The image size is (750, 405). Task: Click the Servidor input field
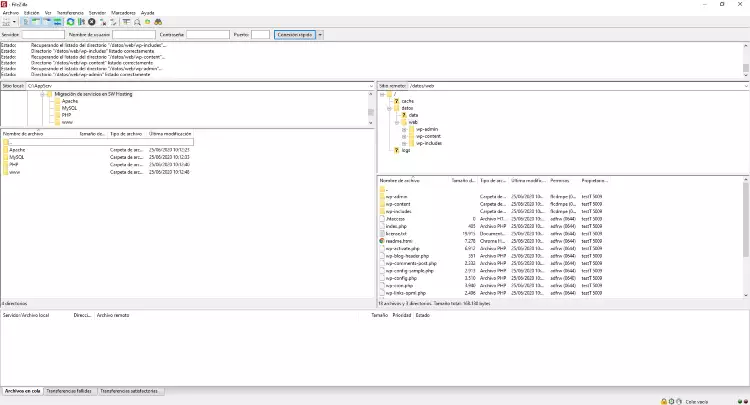[x=43, y=34]
